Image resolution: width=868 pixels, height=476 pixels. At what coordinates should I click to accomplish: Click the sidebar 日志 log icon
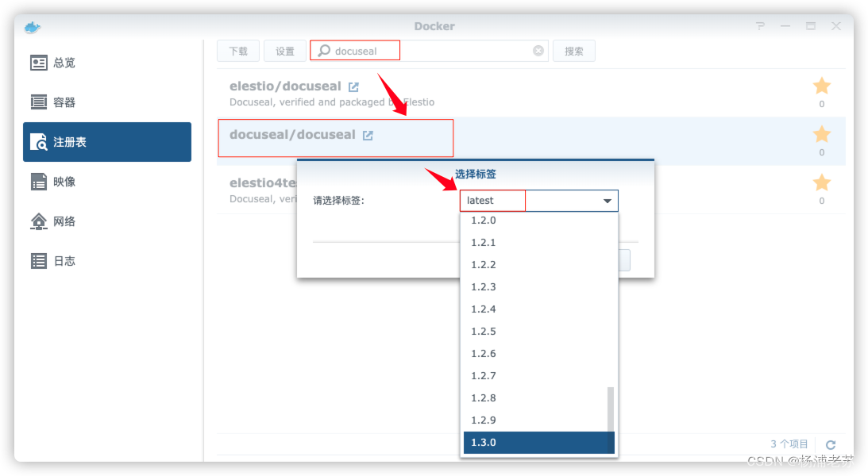(x=39, y=261)
